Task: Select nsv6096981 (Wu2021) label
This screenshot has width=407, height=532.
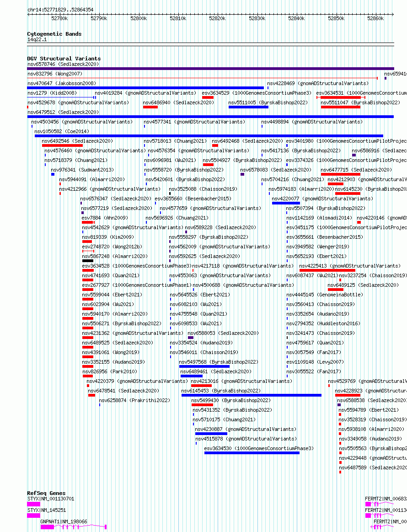Action: pos(170,160)
